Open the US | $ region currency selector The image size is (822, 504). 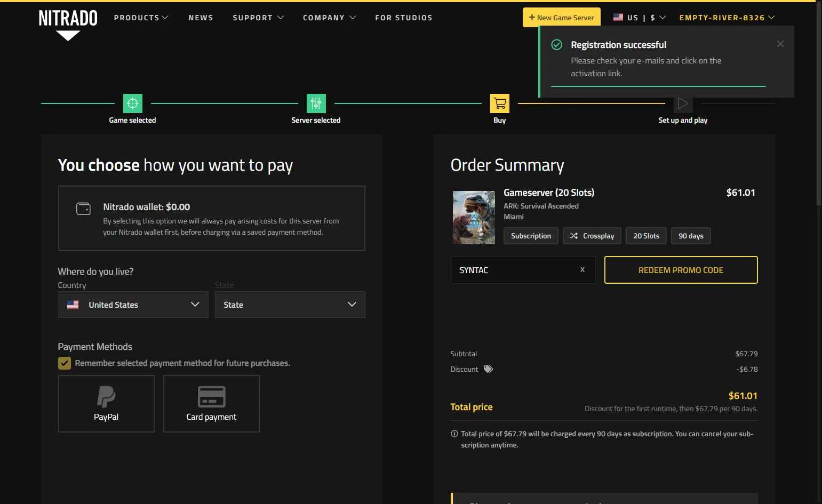[640, 18]
